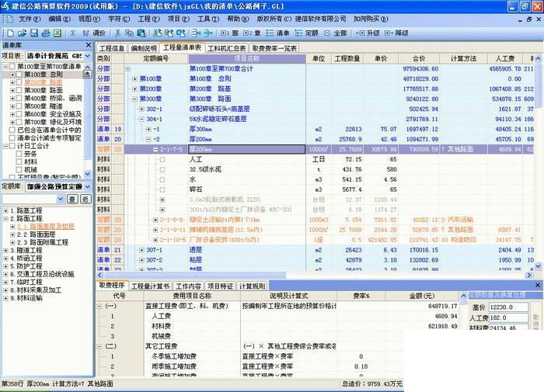Check the 第100章 总则 checkbox in 清单库
The width and height of the screenshot is (544, 392).
(x=19, y=75)
